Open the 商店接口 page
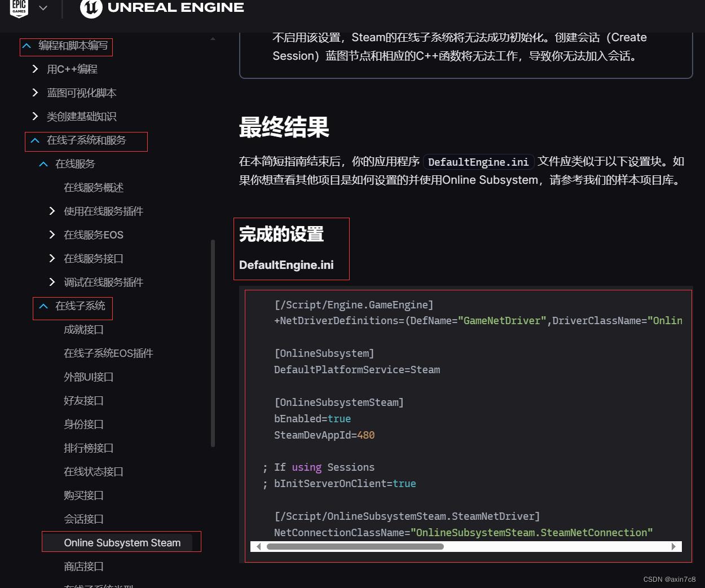The width and height of the screenshot is (705, 588). coord(83,567)
